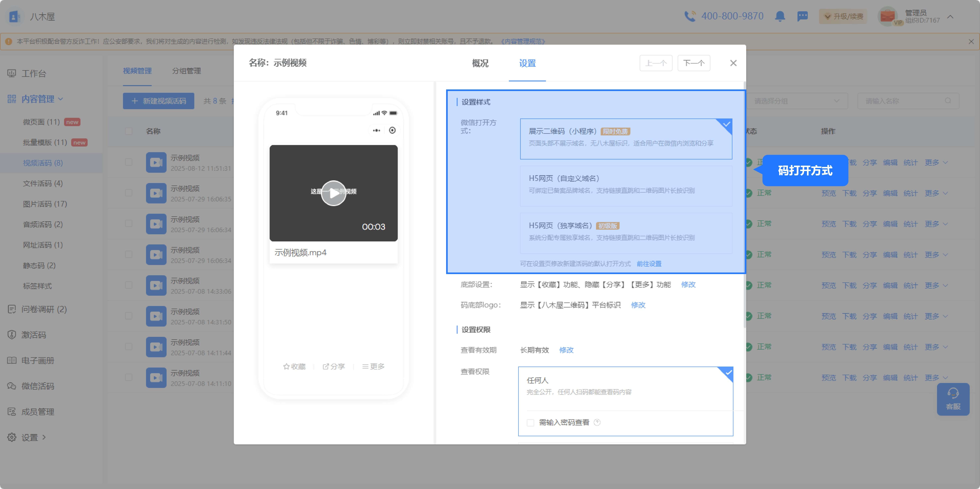The image size is (980, 489).
Task: Click the help icon next to 需输入密码查看
Action: (597, 422)
